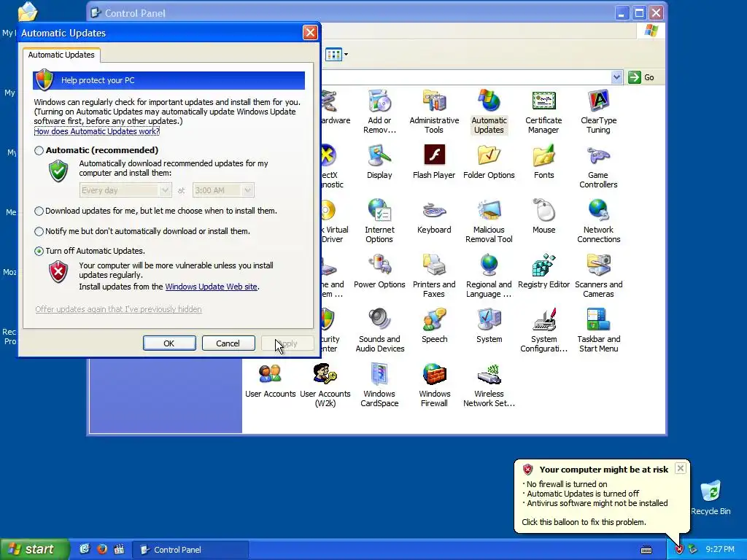
Task: Open Wireless Network Setup icon
Action: click(489, 385)
